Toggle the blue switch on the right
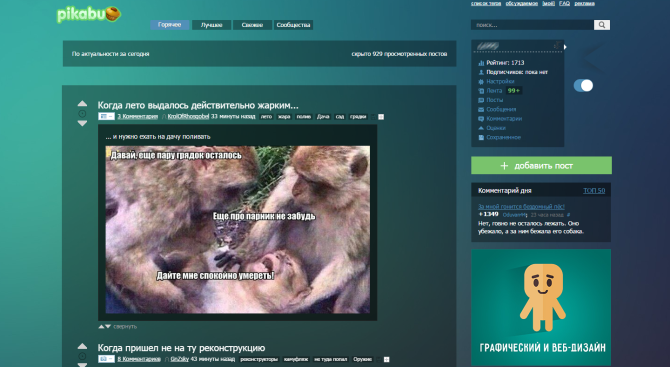This screenshot has height=367, width=670. (x=583, y=85)
